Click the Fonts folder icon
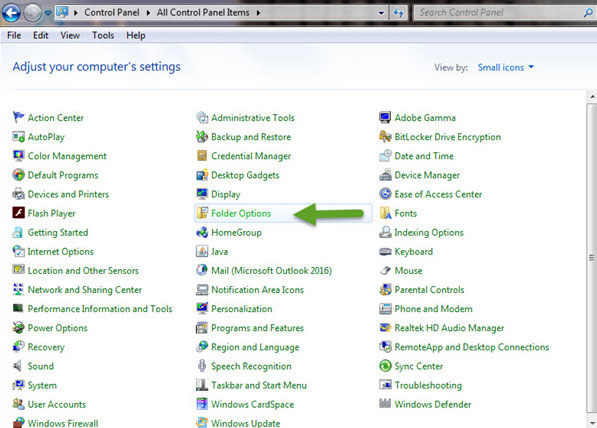The height and width of the screenshot is (428, 597). tap(385, 213)
